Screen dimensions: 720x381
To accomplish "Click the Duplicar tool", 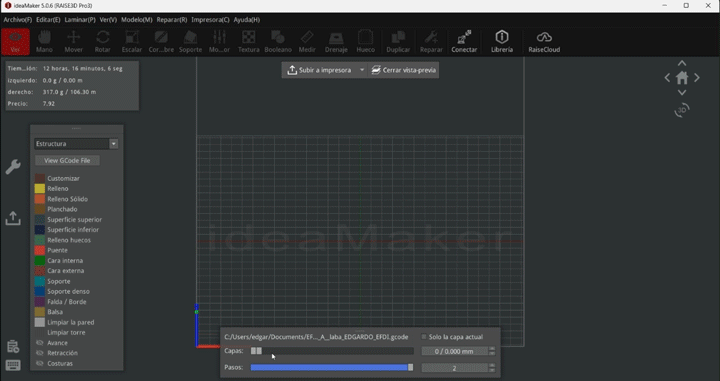I will [x=398, y=42].
